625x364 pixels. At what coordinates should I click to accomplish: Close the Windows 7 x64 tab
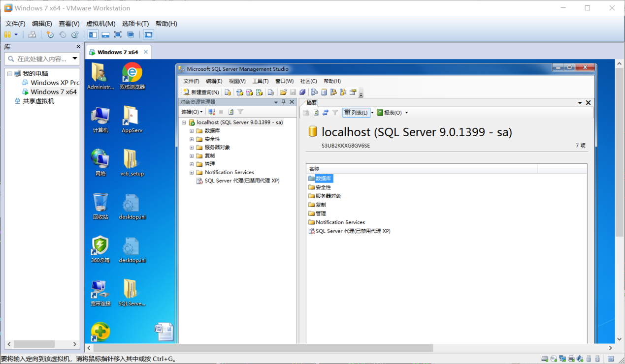tap(146, 52)
